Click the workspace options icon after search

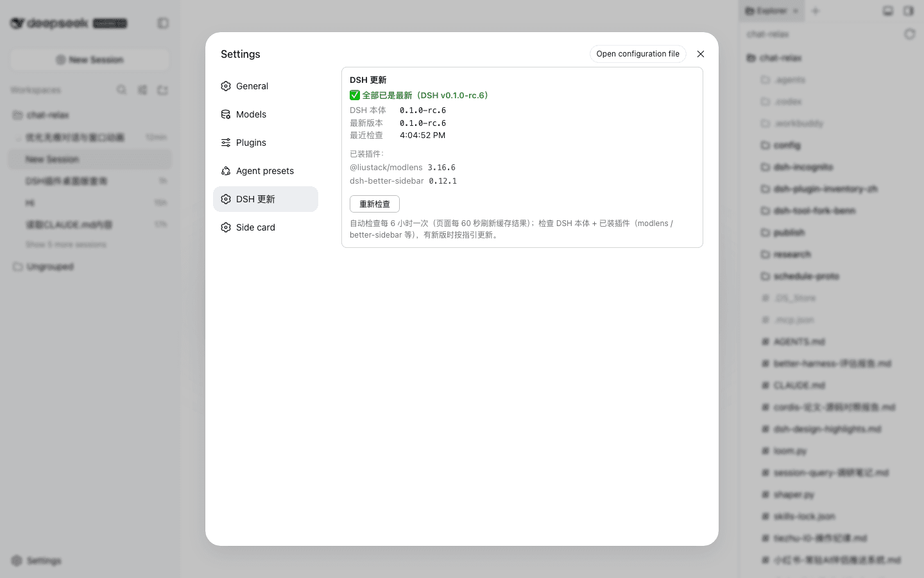click(x=142, y=90)
